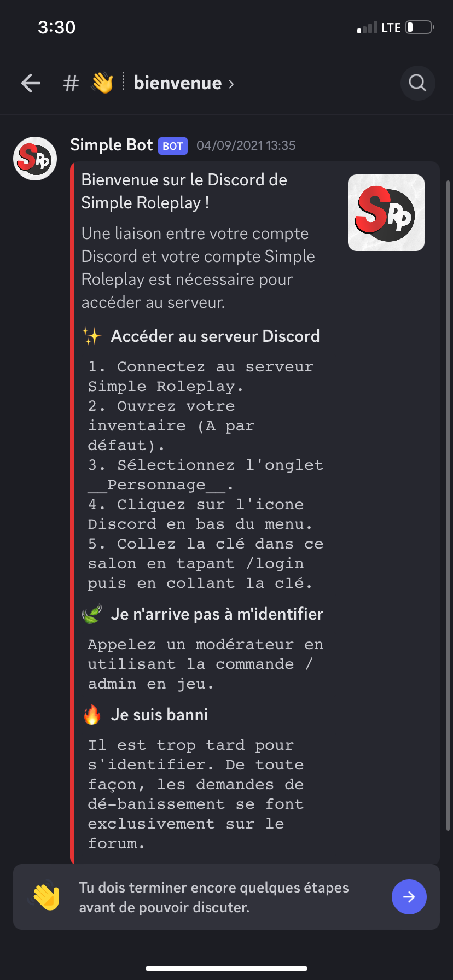The width and height of the screenshot is (453, 980).
Task: Tap the leaf emoji beside Je n'arrive pas
Action: [92, 614]
